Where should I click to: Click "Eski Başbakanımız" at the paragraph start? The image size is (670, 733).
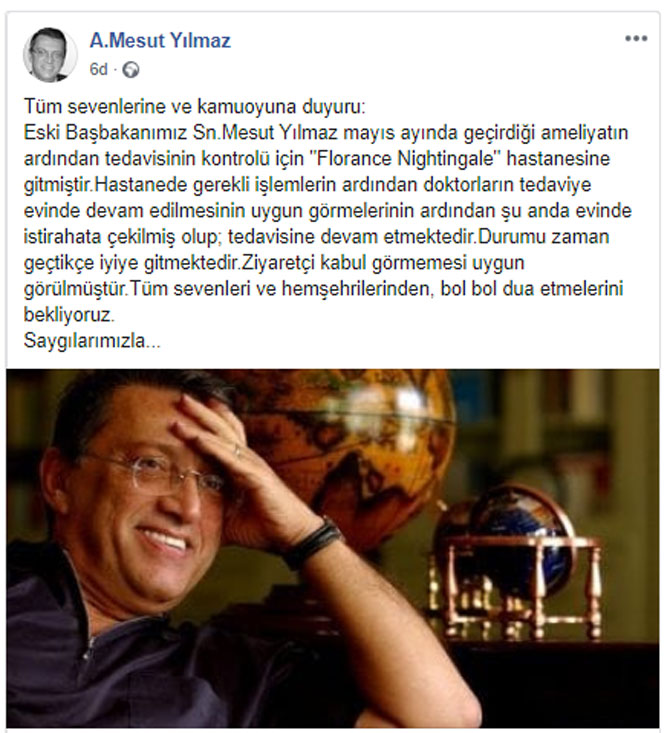click(x=106, y=133)
